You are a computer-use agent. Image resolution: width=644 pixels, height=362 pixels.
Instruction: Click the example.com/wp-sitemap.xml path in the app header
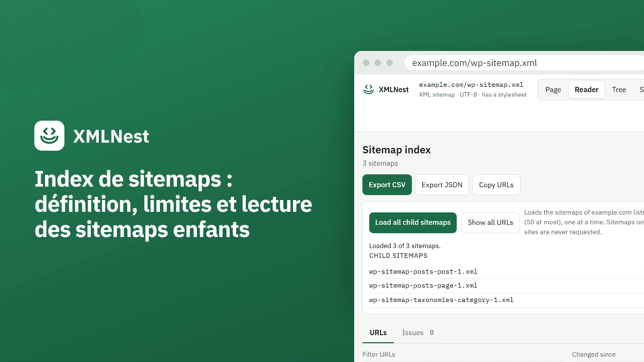(x=471, y=85)
